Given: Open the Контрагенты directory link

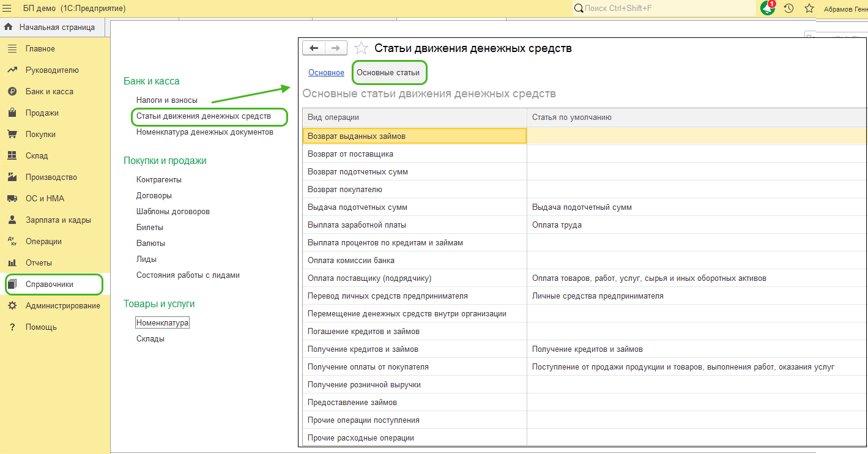Looking at the screenshot, I should point(158,179).
